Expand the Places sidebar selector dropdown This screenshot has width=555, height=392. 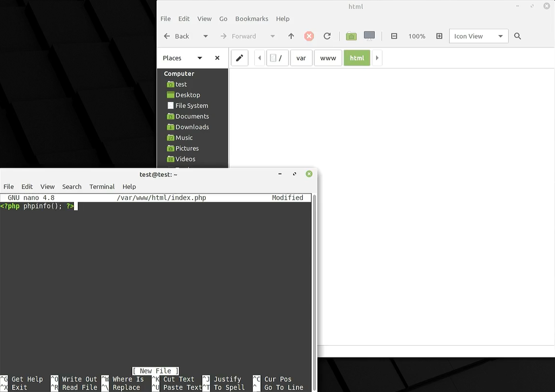tap(199, 58)
